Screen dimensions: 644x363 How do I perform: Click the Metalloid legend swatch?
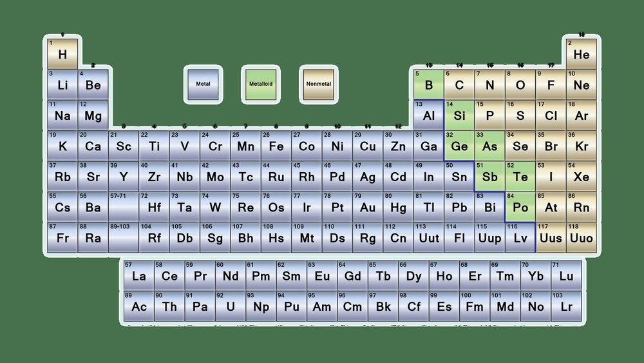click(261, 84)
